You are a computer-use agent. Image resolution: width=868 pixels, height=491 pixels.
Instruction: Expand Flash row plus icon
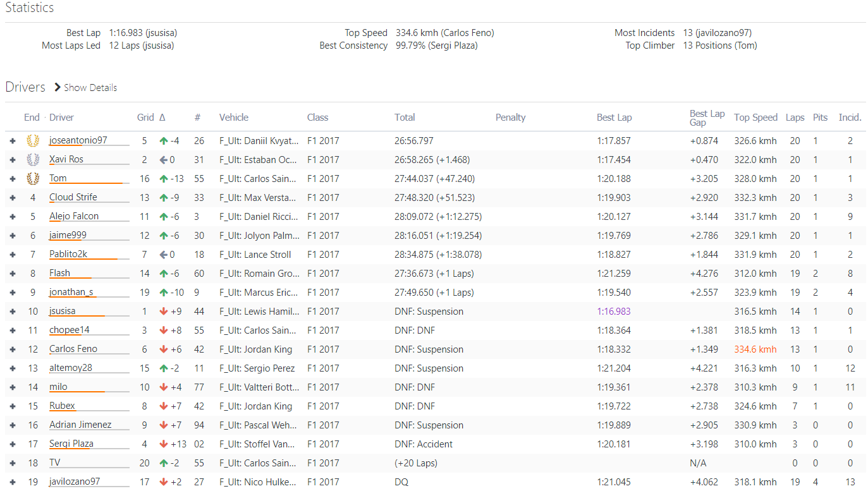coord(12,274)
